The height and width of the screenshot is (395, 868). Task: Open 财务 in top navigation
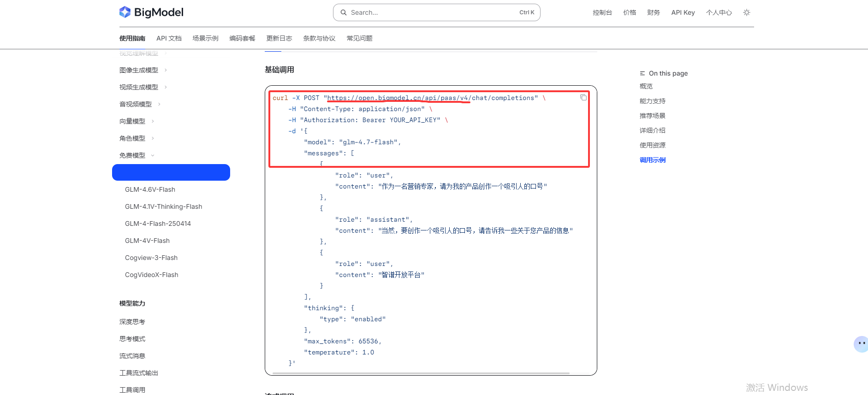[x=654, y=12]
